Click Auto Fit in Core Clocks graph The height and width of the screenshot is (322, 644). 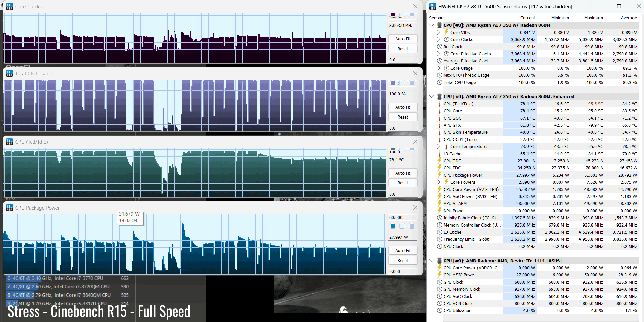[403, 39]
